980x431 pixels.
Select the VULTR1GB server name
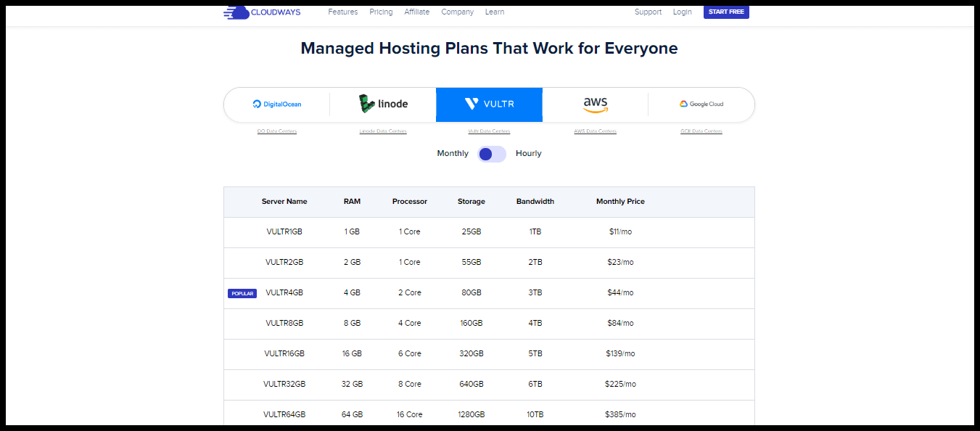coord(284,232)
